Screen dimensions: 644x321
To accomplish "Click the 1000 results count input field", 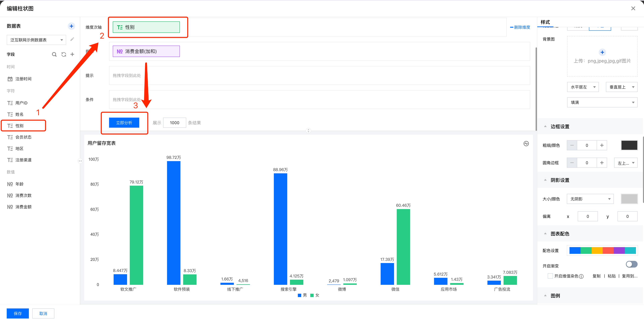I will coord(175,123).
